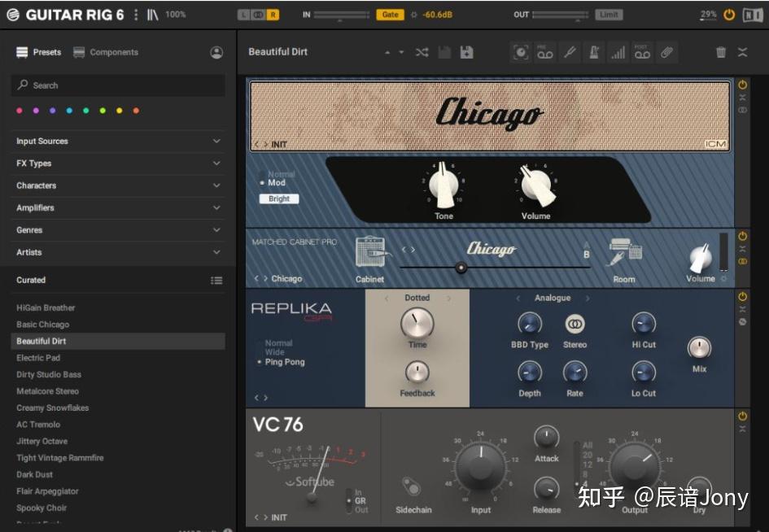The height and width of the screenshot is (532, 769).
Task: Step to next Replika delay mode after Analogue
Action: click(588, 298)
